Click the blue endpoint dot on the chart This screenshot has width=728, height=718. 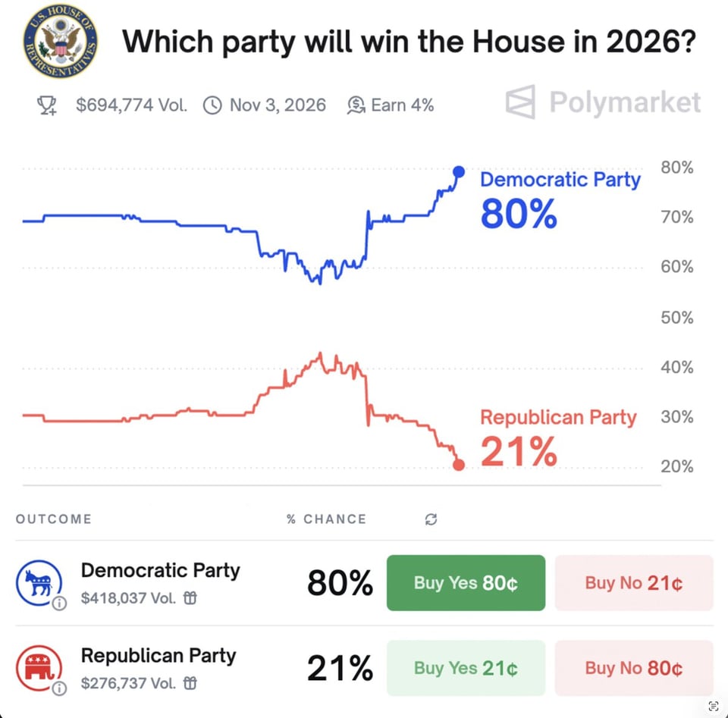(x=458, y=172)
